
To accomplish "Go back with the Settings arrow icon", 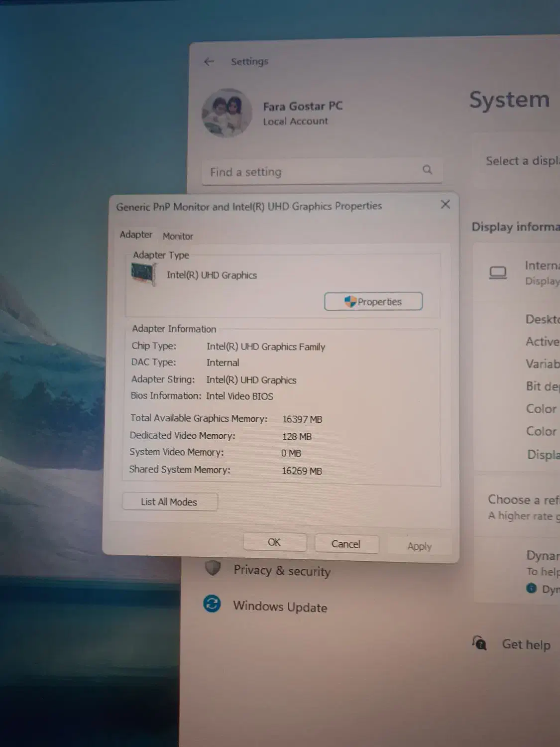I will (x=209, y=61).
